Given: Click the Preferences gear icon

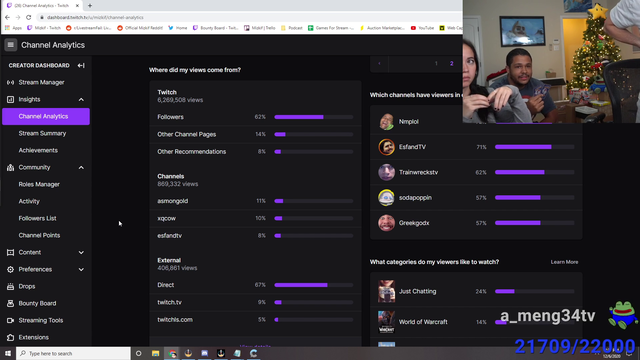Looking at the screenshot, I should pos(10,269).
